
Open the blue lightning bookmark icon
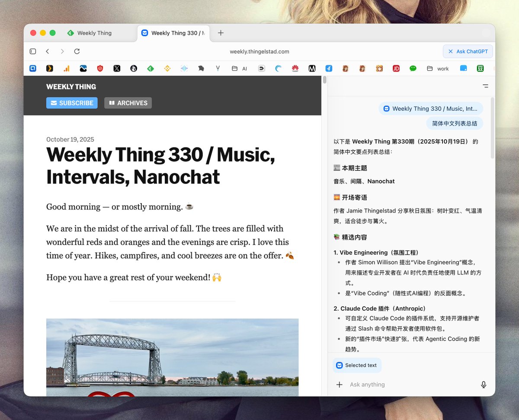pos(329,68)
